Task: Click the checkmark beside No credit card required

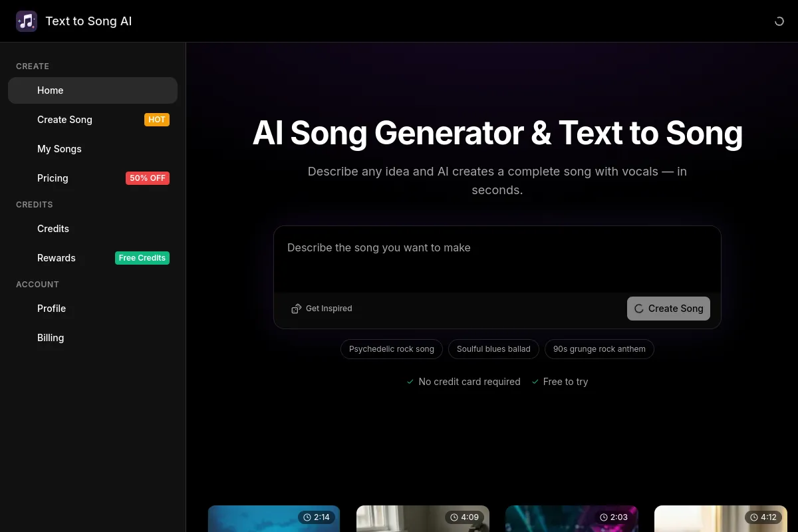Action: [x=410, y=382]
